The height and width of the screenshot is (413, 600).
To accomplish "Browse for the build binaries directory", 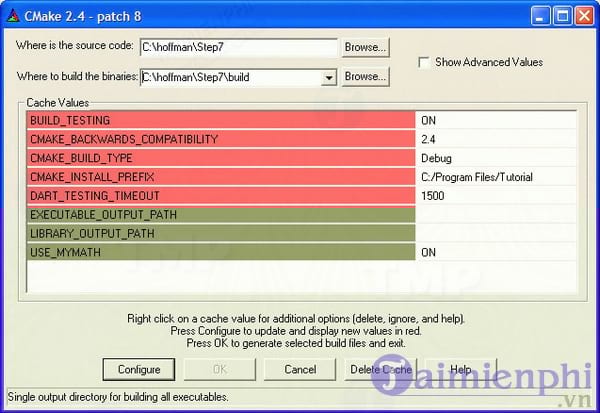I will [365, 77].
